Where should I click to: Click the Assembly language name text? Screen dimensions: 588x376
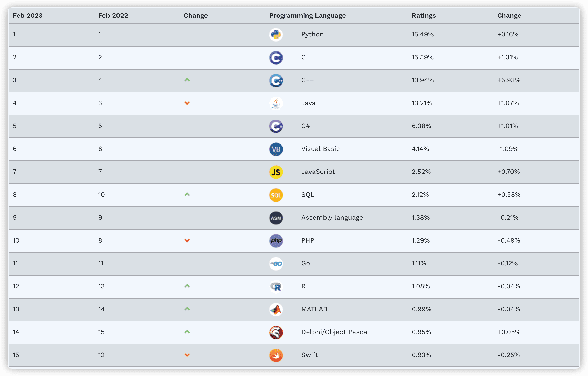tap(332, 218)
